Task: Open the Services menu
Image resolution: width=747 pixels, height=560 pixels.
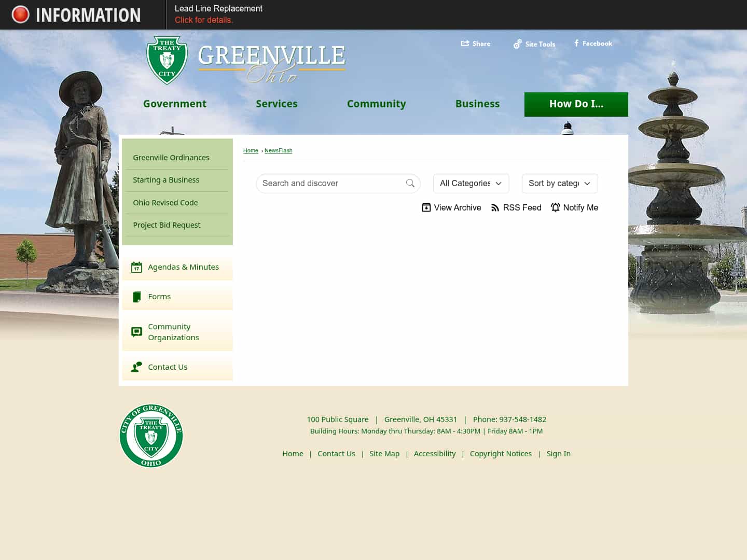Action: [276, 104]
